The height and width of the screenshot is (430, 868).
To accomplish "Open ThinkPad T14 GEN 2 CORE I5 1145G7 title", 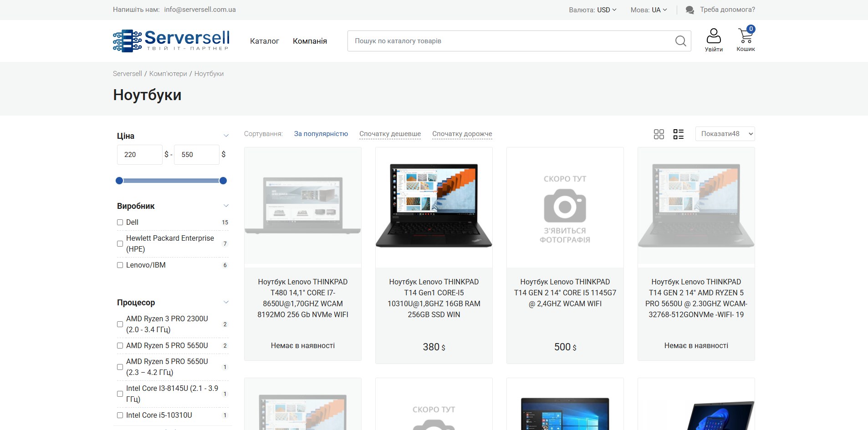I will pos(565,293).
